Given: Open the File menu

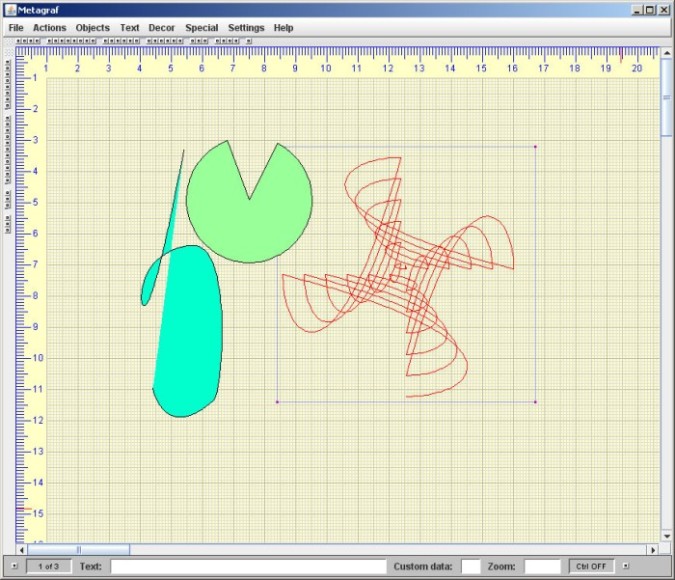Looking at the screenshot, I should [x=16, y=28].
